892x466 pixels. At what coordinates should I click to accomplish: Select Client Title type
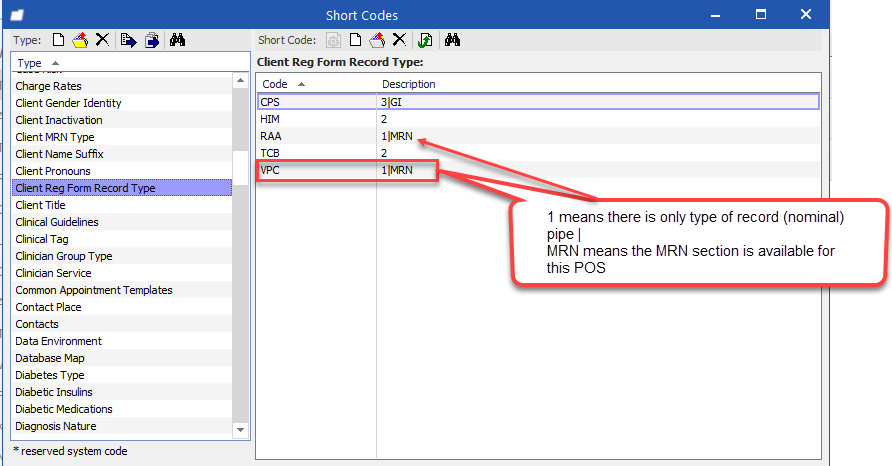tap(122, 205)
